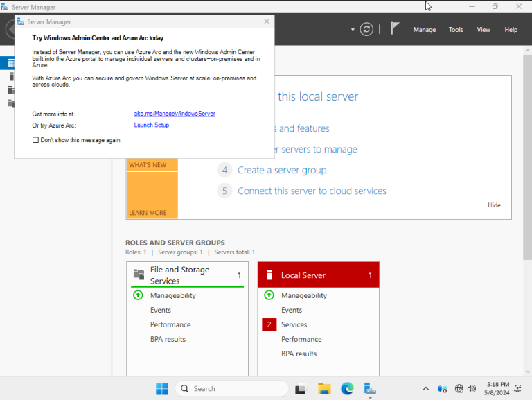Open the WHAT'S NEW panel tab

[x=152, y=165]
